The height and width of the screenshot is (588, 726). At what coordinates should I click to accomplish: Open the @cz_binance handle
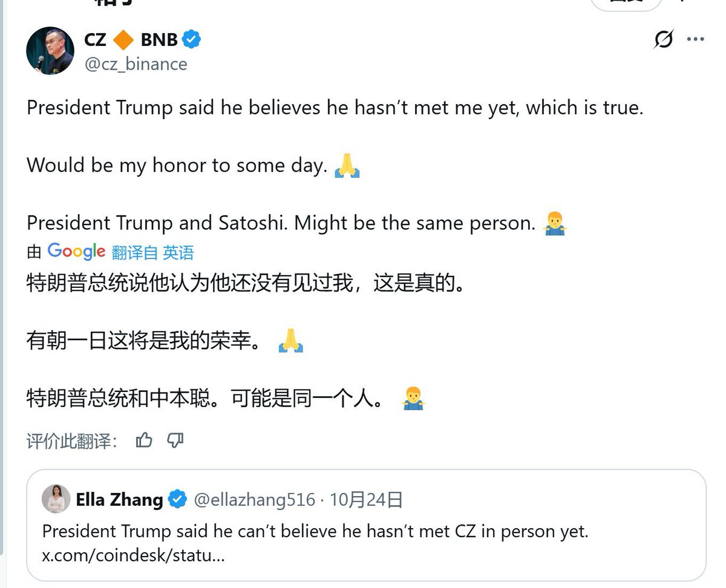coord(136,64)
